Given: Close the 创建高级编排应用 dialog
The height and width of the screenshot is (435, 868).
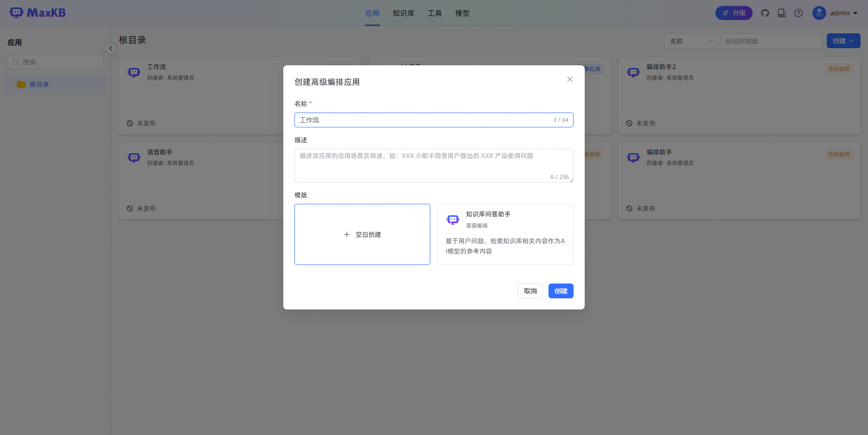Looking at the screenshot, I should [570, 79].
